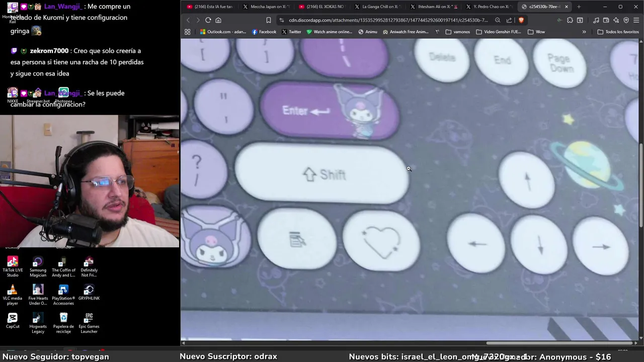Open PlayStation Accessories desktop shortcut

tap(63, 295)
